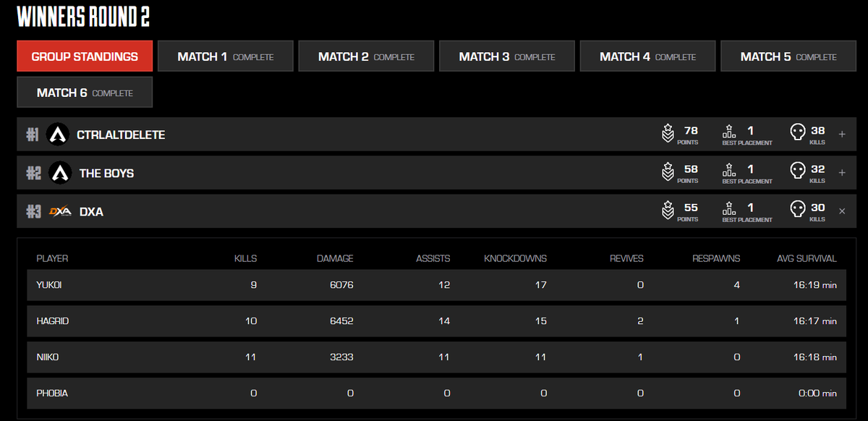Click the 78 points value
The width and height of the screenshot is (868, 421).
pyautogui.click(x=691, y=131)
